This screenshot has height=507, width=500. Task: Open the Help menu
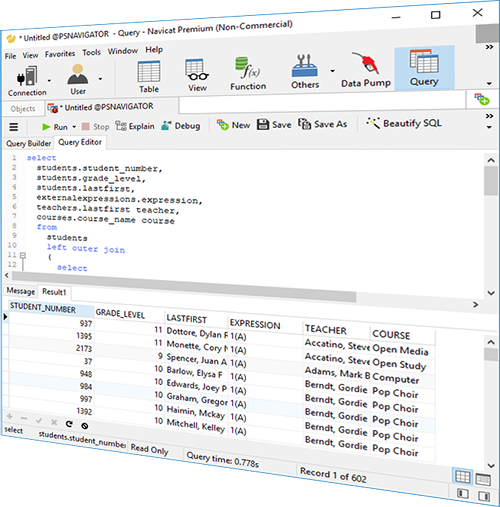tap(154, 50)
